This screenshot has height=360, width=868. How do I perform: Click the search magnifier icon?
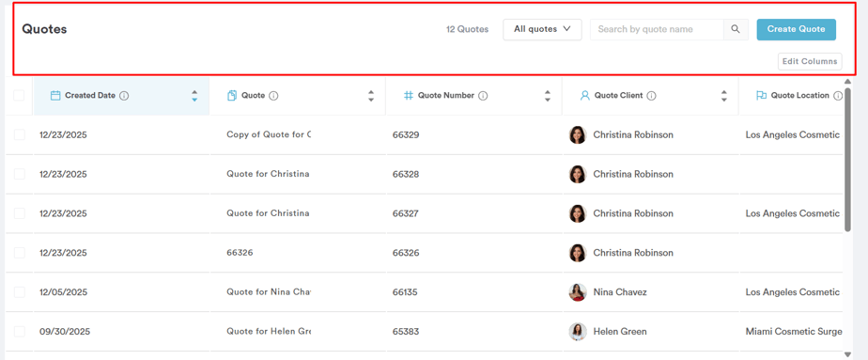(736, 29)
